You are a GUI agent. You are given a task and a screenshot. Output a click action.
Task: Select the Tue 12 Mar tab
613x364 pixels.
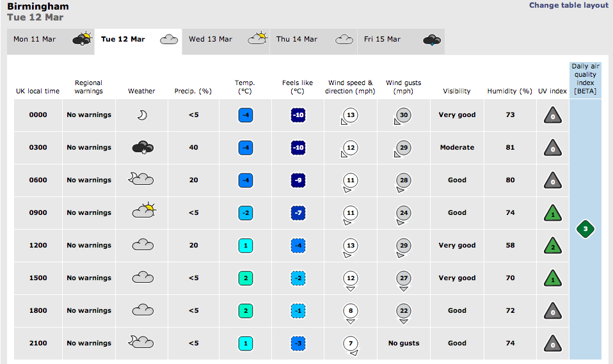pos(138,42)
